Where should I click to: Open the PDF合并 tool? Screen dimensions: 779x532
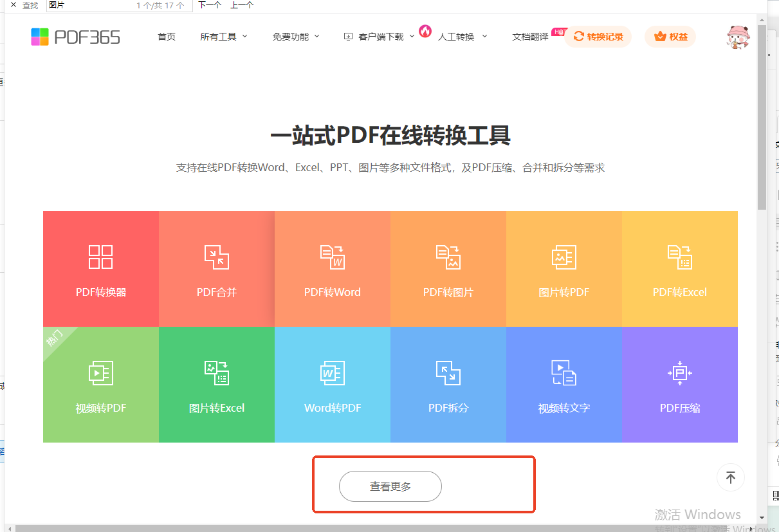pos(216,269)
